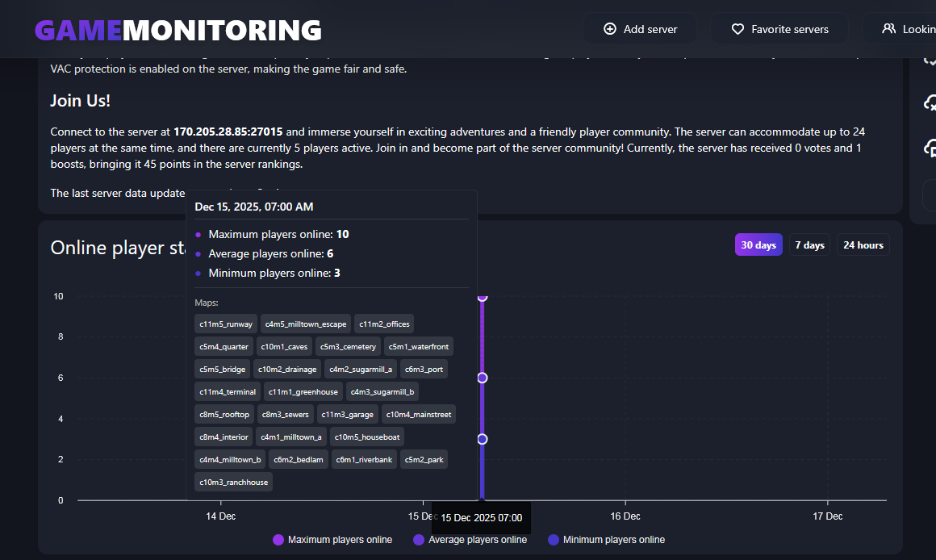The image size is (936, 560).
Task: Select the c11m5_runway map tag
Action: click(x=226, y=324)
